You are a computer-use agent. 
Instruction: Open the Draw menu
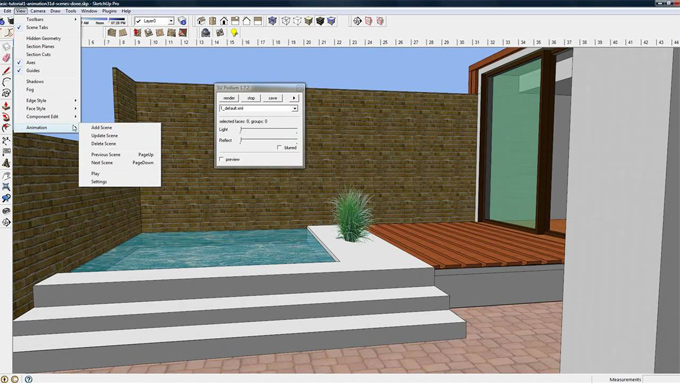pyautogui.click(x=55, y=11)
